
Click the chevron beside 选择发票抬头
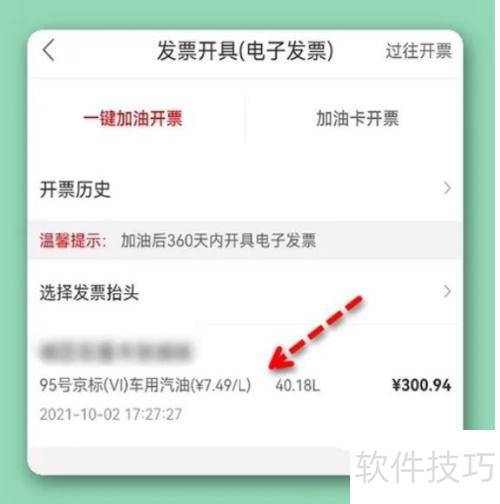click(x=447, y=291)
